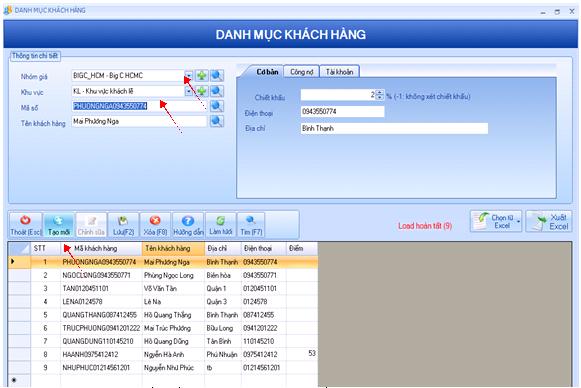Add new Nhóm giá with green plus
This screenshot has height=388, width=581.
[202, 76]
